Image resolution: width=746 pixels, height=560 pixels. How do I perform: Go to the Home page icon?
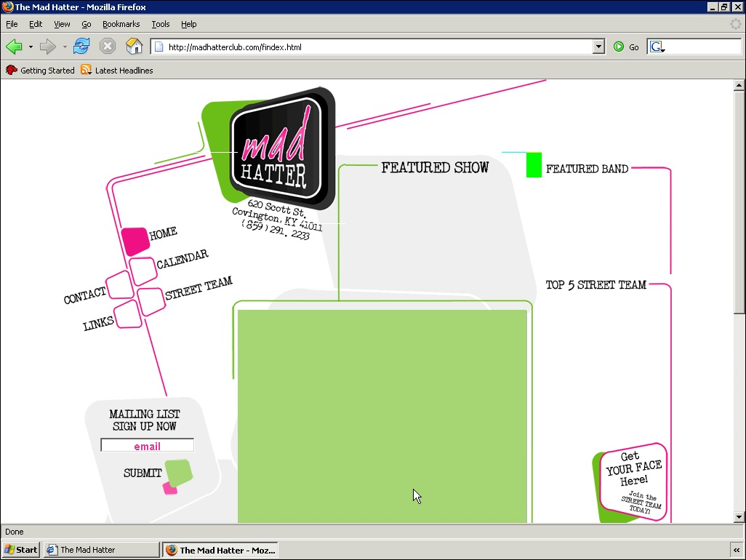click(x=135, y=46)
